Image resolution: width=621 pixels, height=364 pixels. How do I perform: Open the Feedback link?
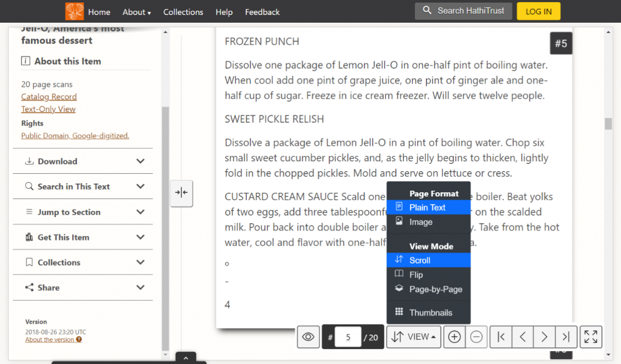262,12
